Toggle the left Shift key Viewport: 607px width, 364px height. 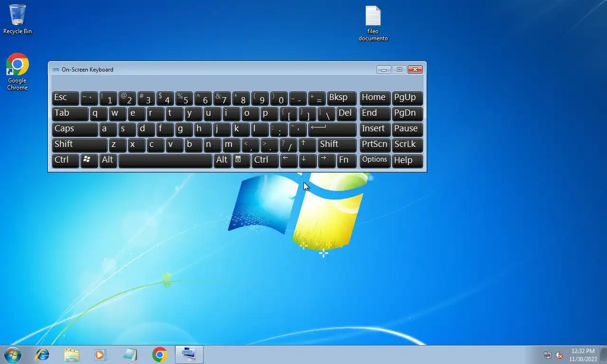coord(80,145)
